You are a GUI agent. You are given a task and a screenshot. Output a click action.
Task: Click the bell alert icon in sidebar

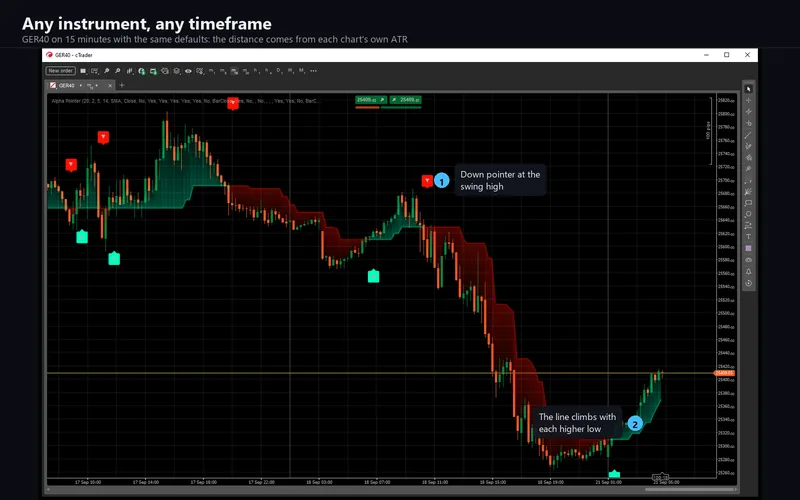pyautogui.click(x=748, y=271)
